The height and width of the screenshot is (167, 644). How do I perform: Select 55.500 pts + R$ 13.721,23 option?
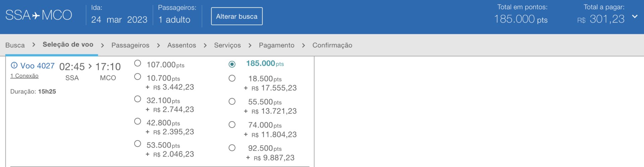point(232,101)
